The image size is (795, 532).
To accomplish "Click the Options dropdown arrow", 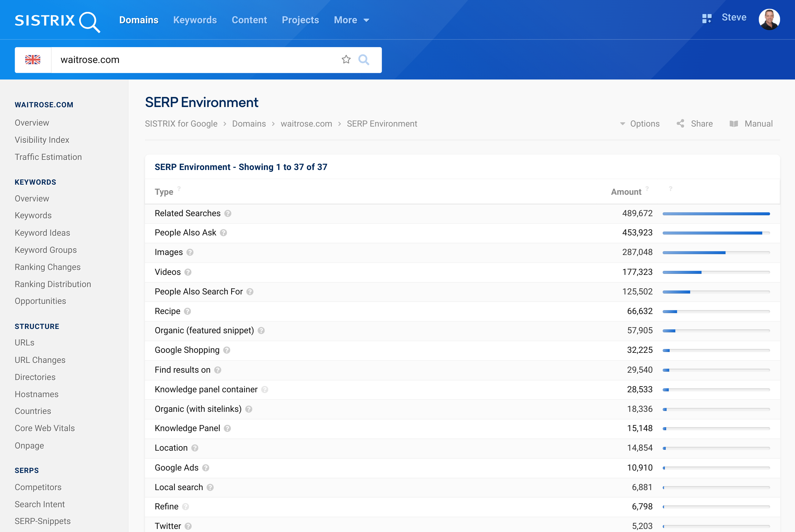I will coord(622,124).
